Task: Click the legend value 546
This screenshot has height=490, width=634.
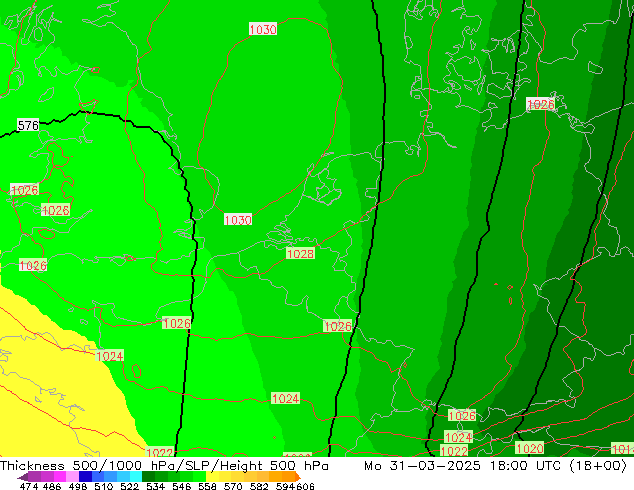Action: (181, 486)
